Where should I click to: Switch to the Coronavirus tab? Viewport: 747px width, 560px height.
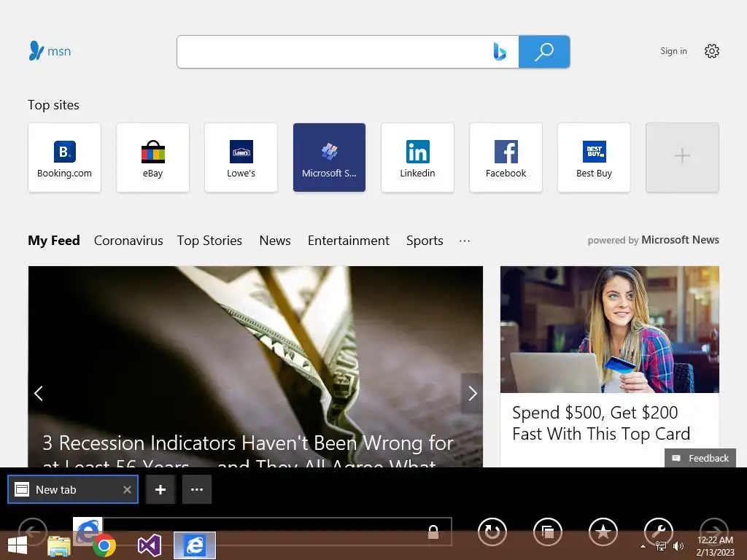pyautogui.click(x=128, y=241)
